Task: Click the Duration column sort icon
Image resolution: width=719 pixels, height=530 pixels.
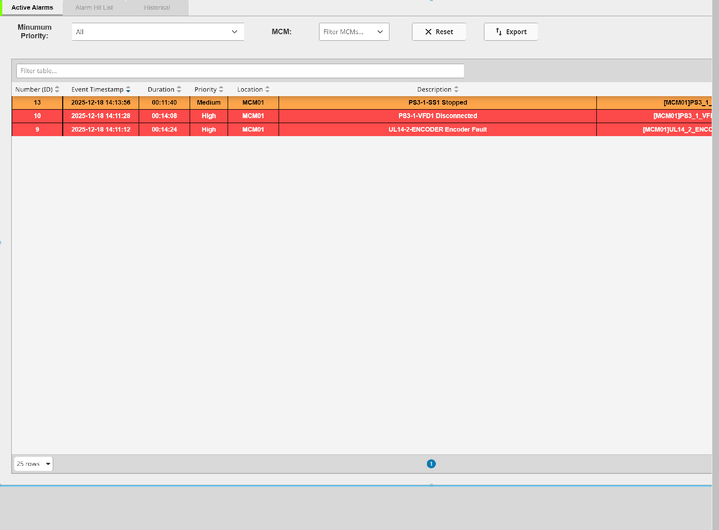Action: point(179,90)
